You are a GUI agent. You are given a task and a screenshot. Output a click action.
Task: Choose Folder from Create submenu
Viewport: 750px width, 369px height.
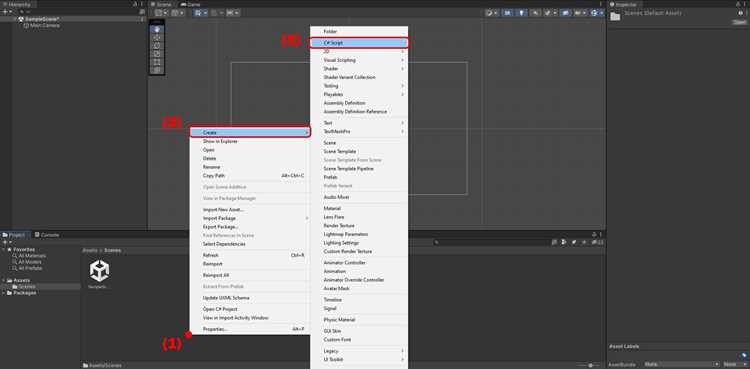[359, 32]
